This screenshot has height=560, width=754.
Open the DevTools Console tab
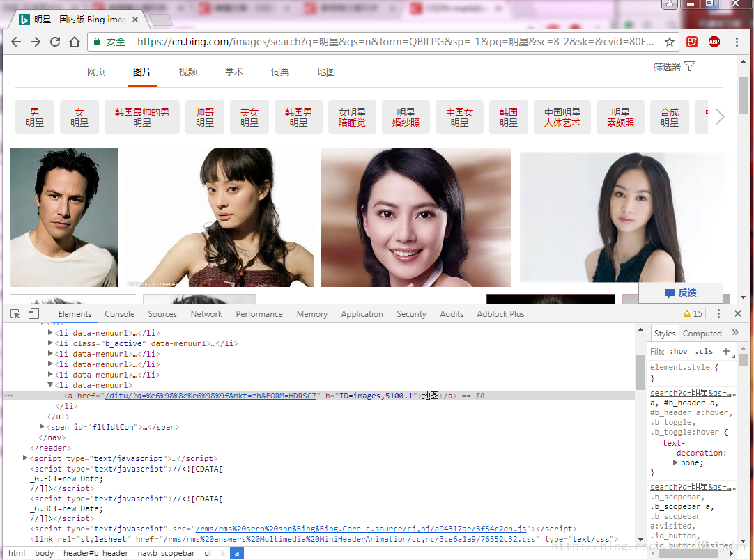tap(119, 314)
